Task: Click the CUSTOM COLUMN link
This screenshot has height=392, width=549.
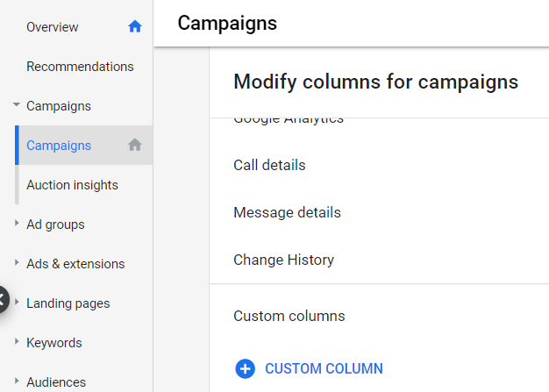Action: [x=324, y=368]
